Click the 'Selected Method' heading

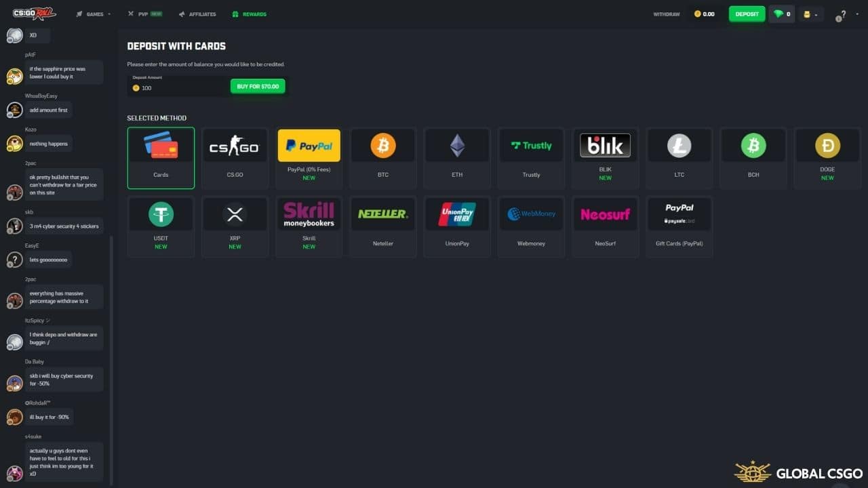coord(157,118)
